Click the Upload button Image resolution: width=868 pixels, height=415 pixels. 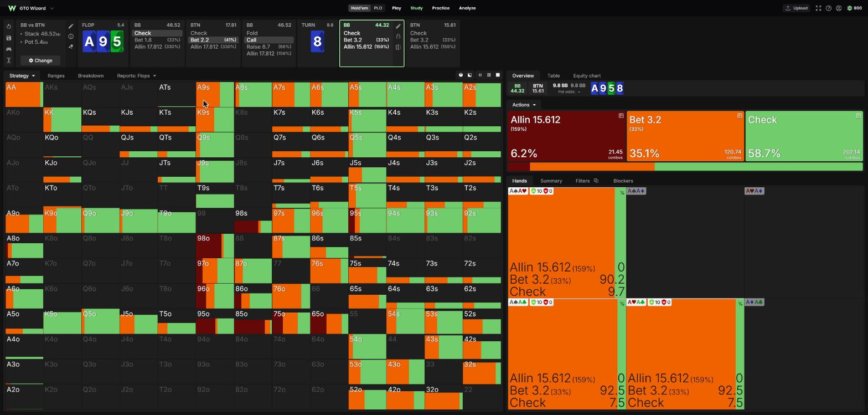pyautogui.click(x=797, y=8)
